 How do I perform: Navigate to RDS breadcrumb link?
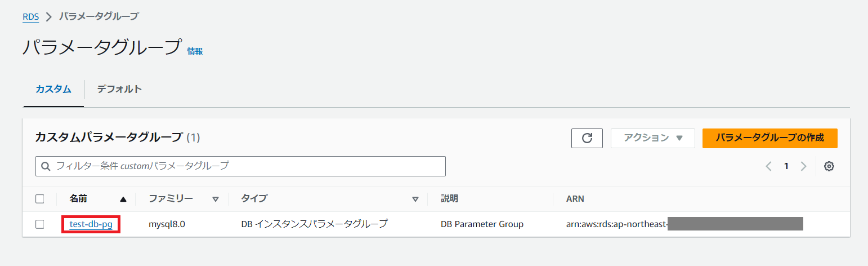pyautogui.click(x=30, y=16)
